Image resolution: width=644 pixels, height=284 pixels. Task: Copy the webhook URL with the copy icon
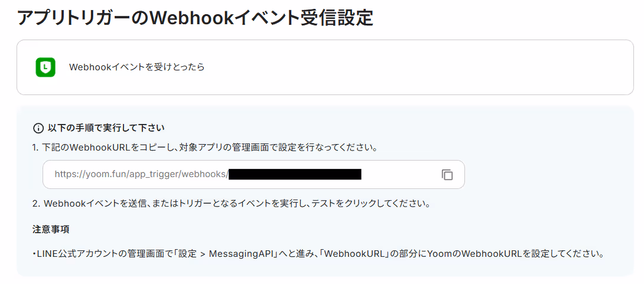pyautogui.click(x=447, y=174)
